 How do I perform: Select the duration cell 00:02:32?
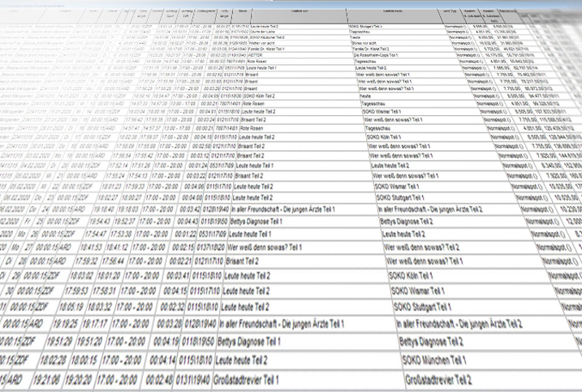click(x=172, y=307)
